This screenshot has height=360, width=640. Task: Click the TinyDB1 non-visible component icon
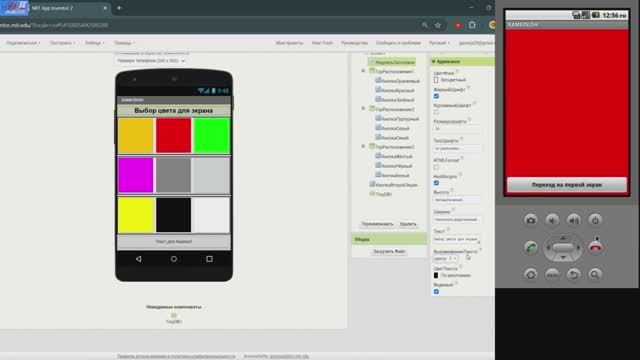pyautogui.click(x=173, y=315)
